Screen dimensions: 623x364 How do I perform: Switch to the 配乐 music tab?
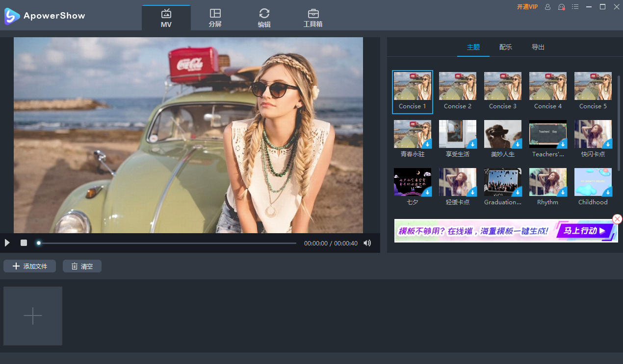coord(506,48)
